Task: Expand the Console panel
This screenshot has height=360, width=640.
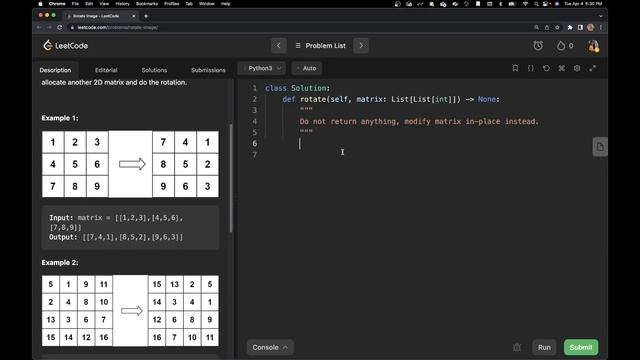Action: coord(270,347)
